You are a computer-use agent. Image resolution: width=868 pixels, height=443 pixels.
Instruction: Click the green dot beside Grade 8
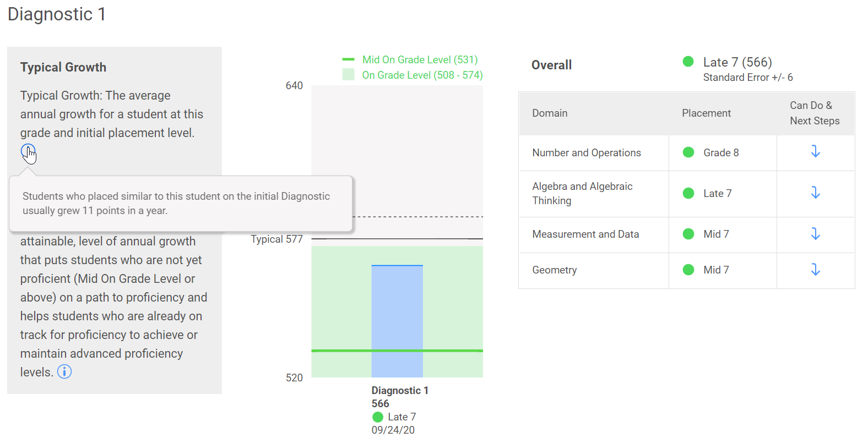tap(688, 152)
